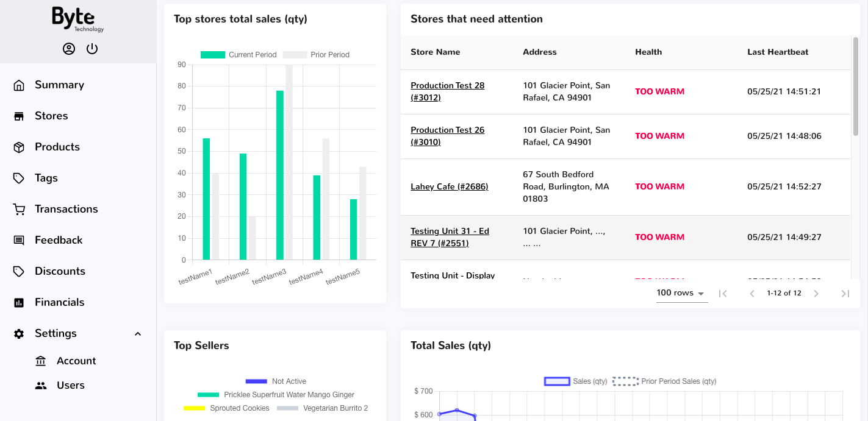Click the power logout icon
Image resolution: width=868 pixels, height=421 pixels.
click(x=92, y=49)
